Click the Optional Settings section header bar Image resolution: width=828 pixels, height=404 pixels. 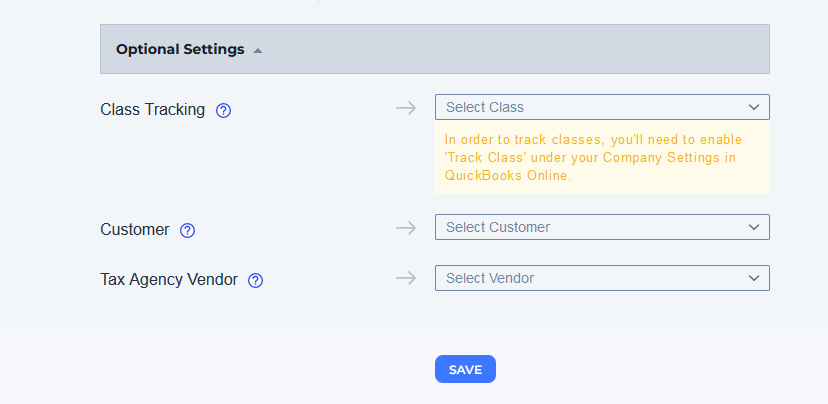click(x=435, y=49)
